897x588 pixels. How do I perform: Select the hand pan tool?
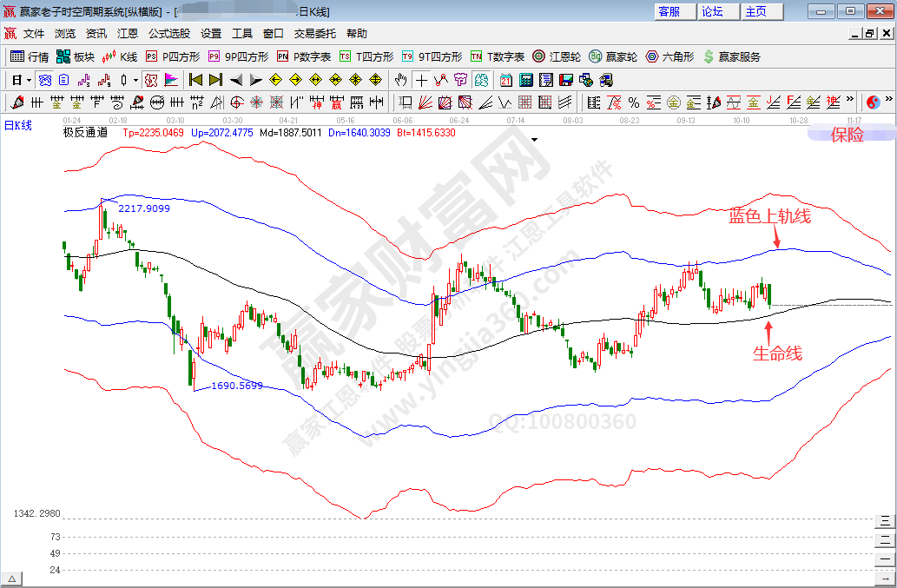tap(400, 80)
